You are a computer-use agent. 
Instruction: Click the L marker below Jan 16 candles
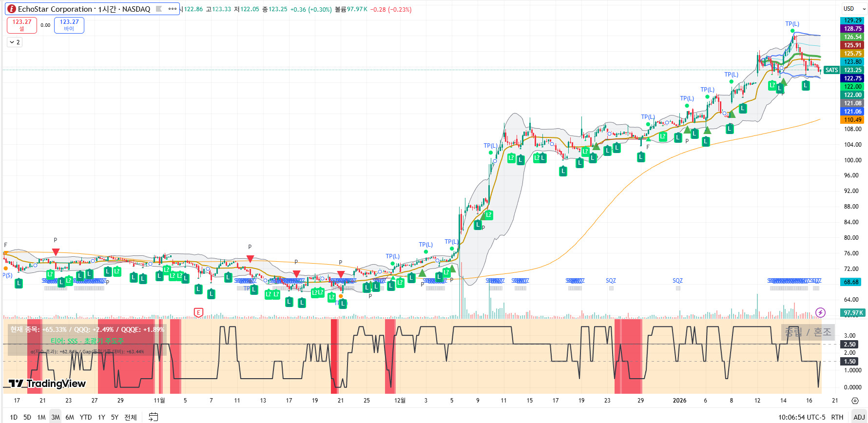pyautogui.click(x=806, y=86)
